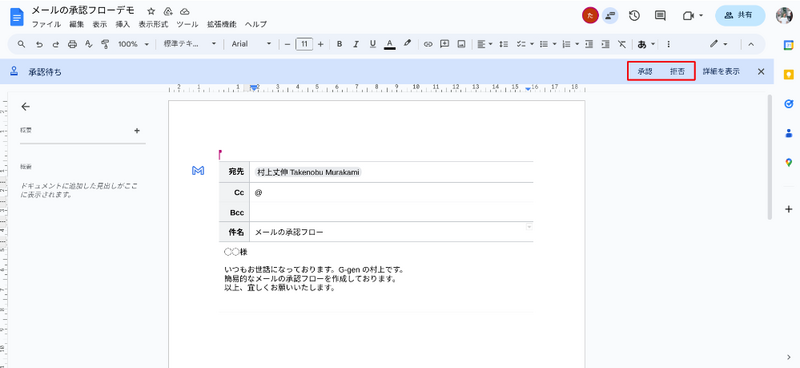The height and width of the screenshot is (368, 800).
Task: Print the document with the printer icon
Action: 72,44
